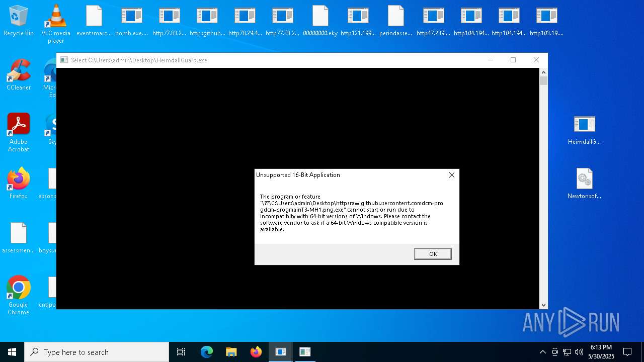644x362 pixels.
Task: Open the notification center icon
Action: [x=627, y=352]
